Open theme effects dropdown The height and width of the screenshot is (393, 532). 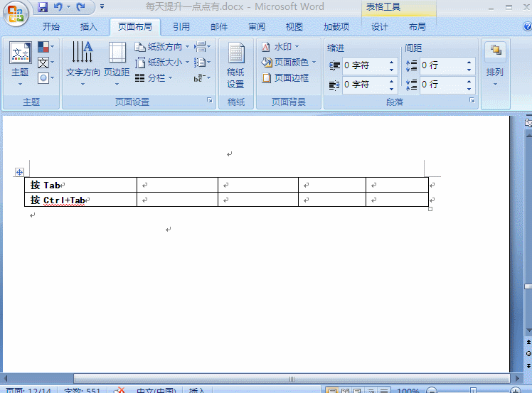(46, 78)
